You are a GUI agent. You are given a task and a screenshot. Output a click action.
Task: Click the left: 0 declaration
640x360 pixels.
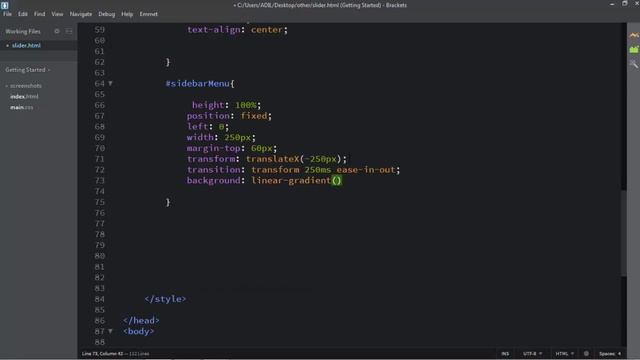click(208, 127)
